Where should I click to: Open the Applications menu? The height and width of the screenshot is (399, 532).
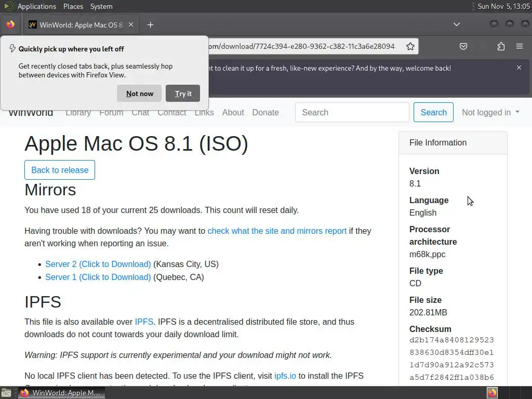click(37, 6)
